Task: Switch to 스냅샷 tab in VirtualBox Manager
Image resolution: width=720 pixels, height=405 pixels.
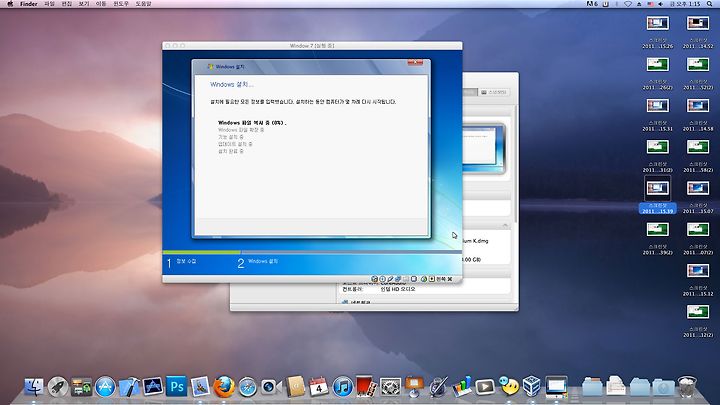Action: point(494,92)
